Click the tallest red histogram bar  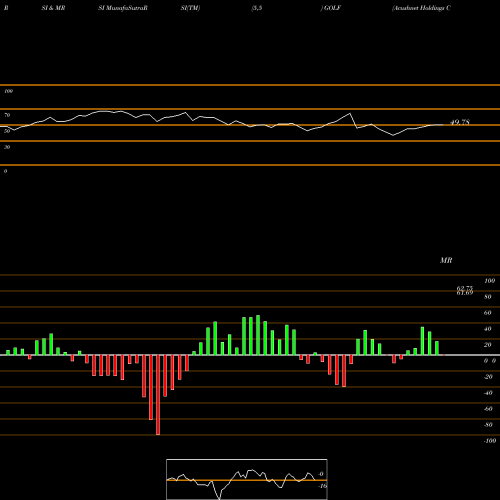coord(158,395)
